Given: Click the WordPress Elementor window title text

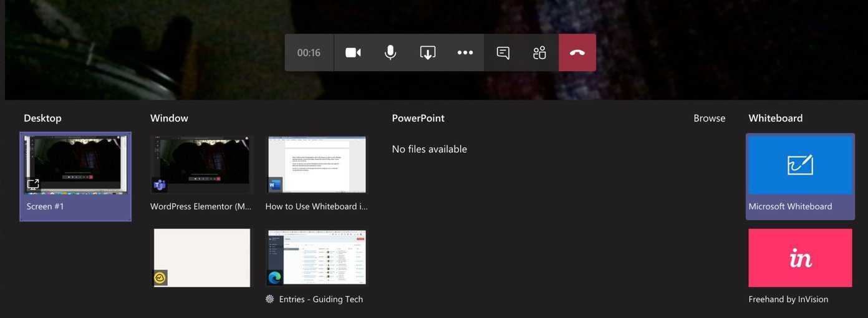Looking at the screenshot, I should 201,206.
